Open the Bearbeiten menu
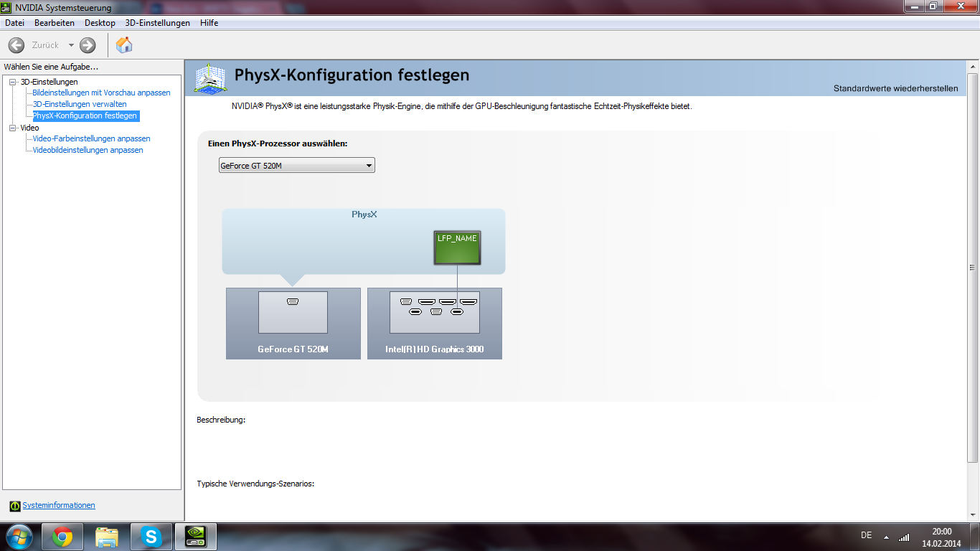 (x=55, y=23)
